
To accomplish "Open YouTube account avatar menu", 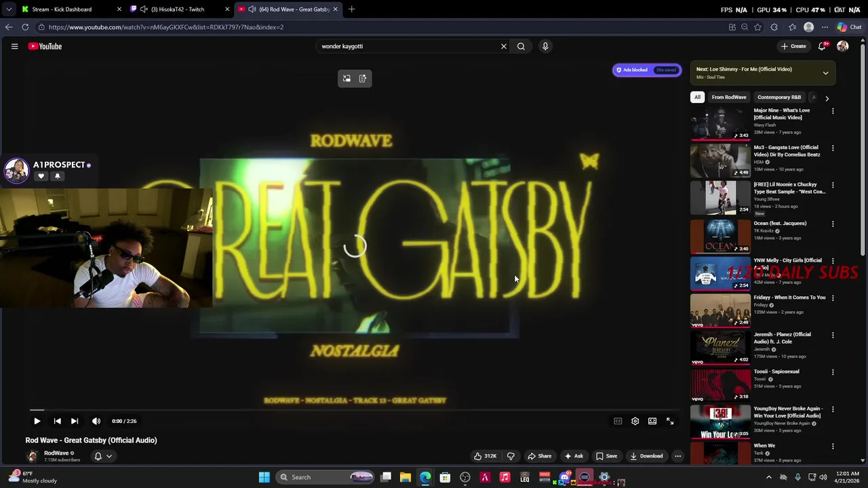I will 842,46.
